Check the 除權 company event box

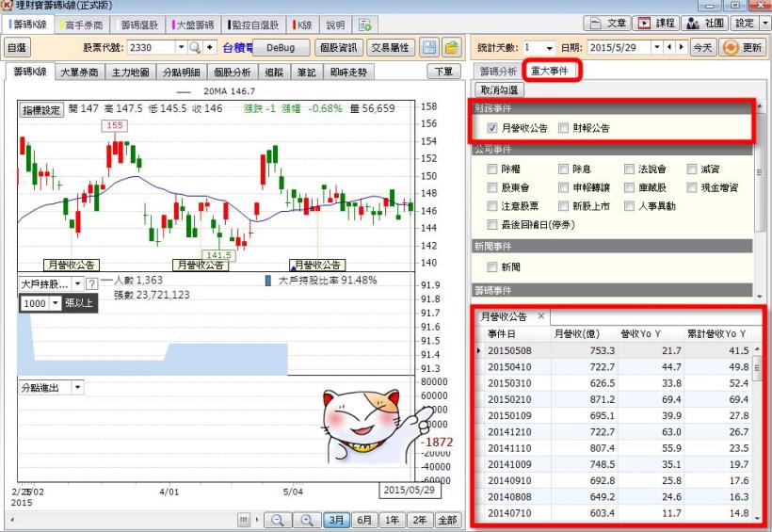pos(492,169)
